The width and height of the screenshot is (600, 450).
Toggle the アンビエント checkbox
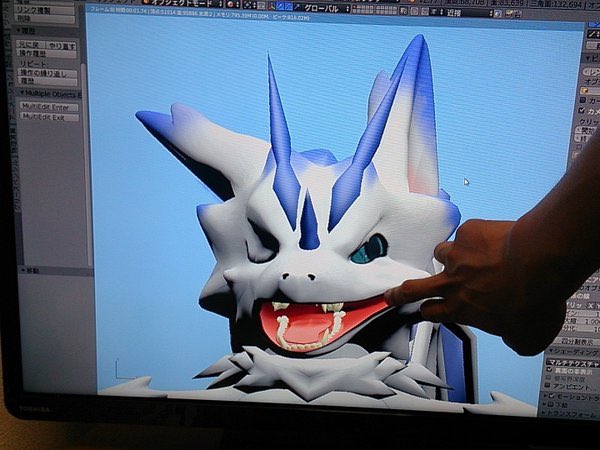[x=548, y=386]
